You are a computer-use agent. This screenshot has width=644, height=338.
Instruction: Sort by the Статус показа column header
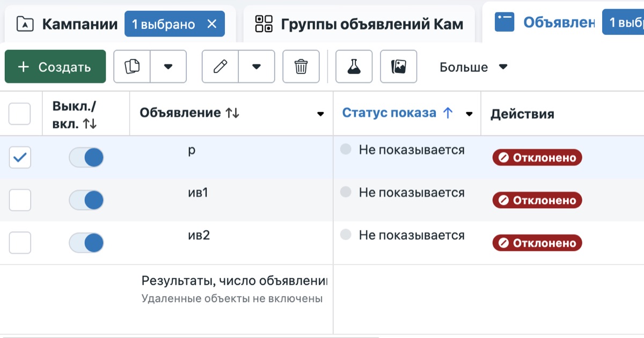click(x=398, y=113)
